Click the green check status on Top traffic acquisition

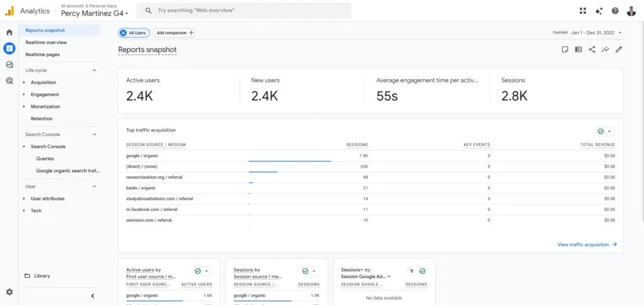pos(601,131)
